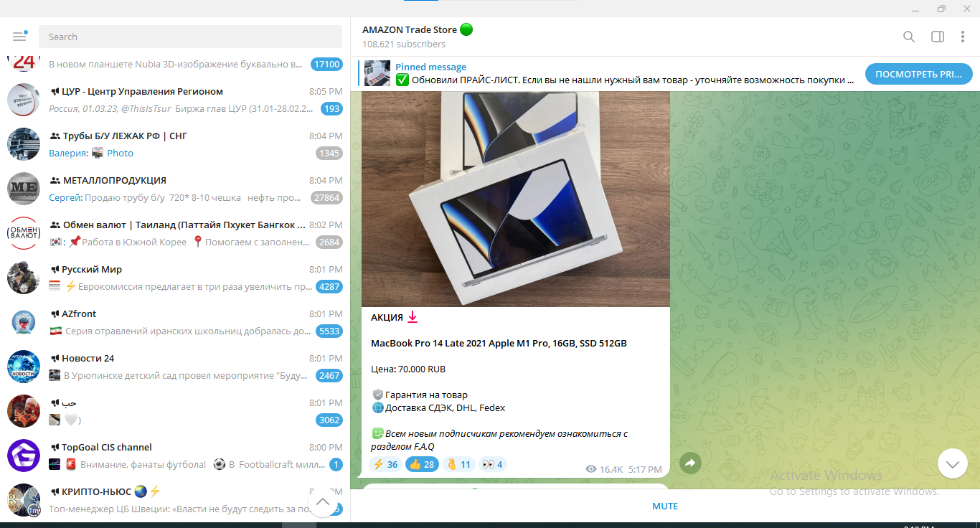This screenshot has height=528, width=980.
Task: Open the pinned message text
Action: pyautogui.click(x=624, y=74)
